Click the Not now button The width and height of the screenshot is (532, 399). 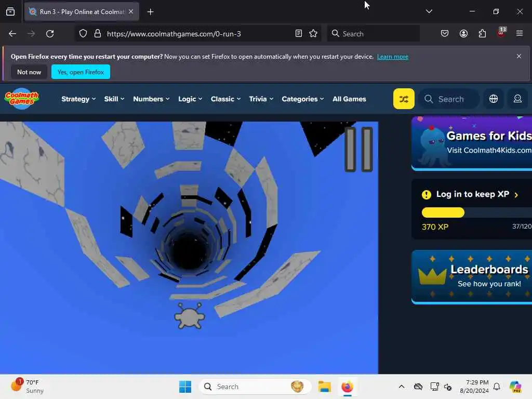click(x=29, y=72)
